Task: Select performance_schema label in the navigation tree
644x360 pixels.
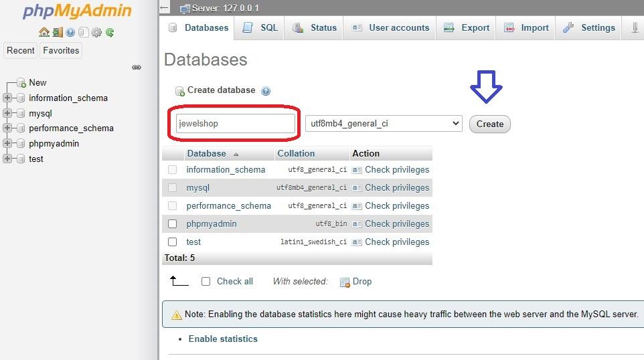Action: coord(71,128)
